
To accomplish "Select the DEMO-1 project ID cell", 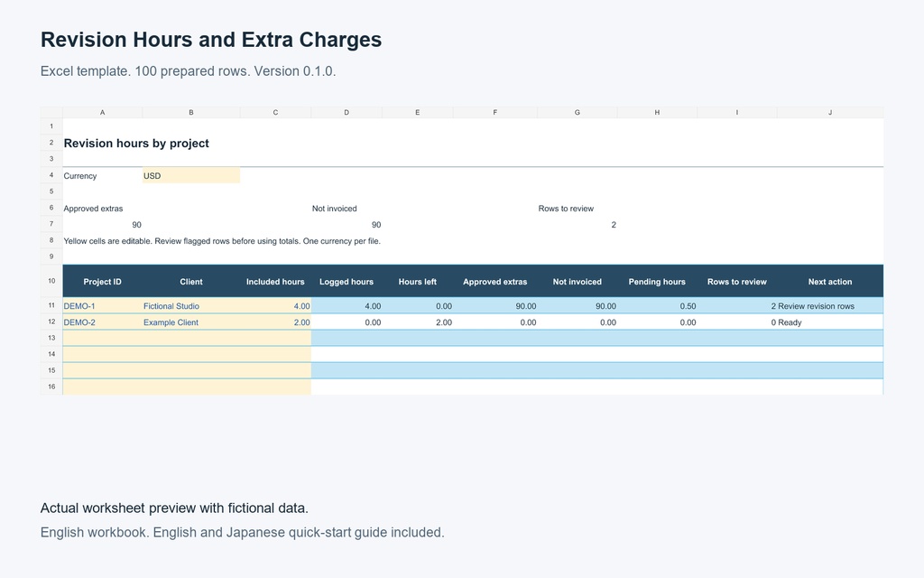I will pyautogui.click(x=103, y=305).
